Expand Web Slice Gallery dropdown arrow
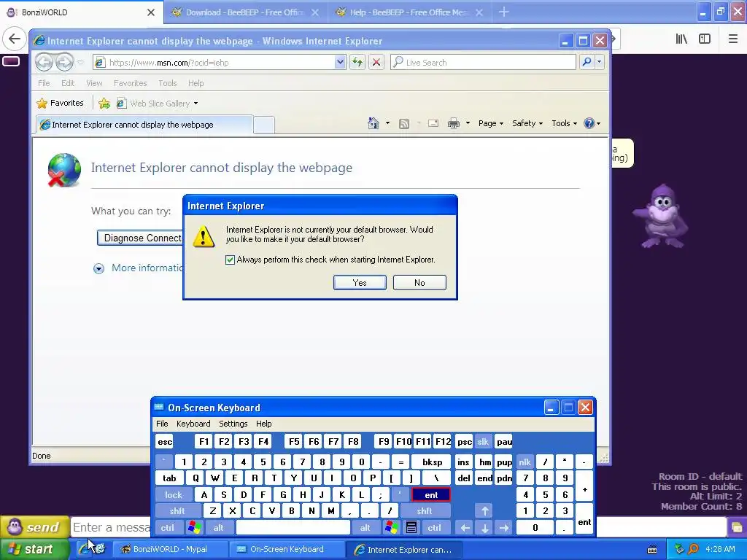The width and height of the screenshot is (747, 560). 196,104
